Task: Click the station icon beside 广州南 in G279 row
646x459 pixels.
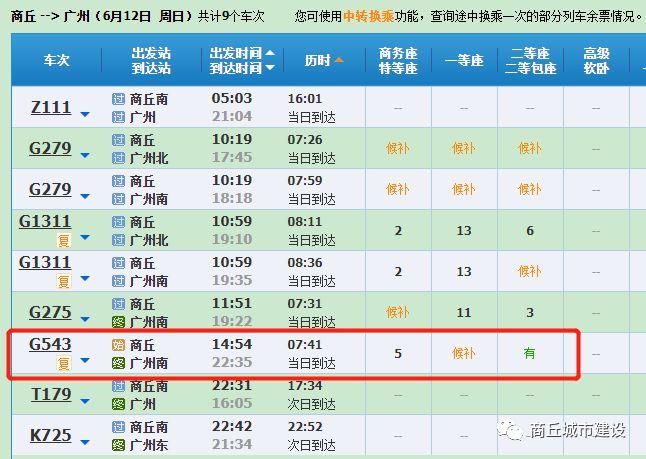Action: tap(118, 199)
